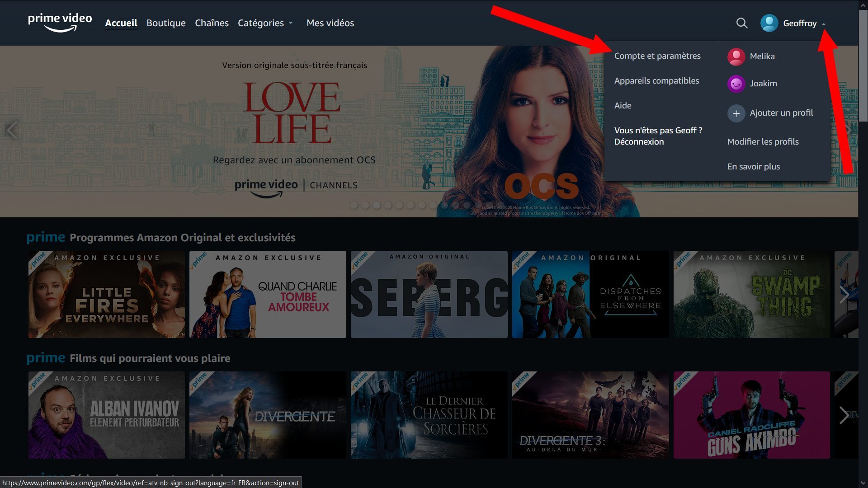Switch to the Joakim profile
Screen dimensions: 868x488
click(x=763, y=84)
